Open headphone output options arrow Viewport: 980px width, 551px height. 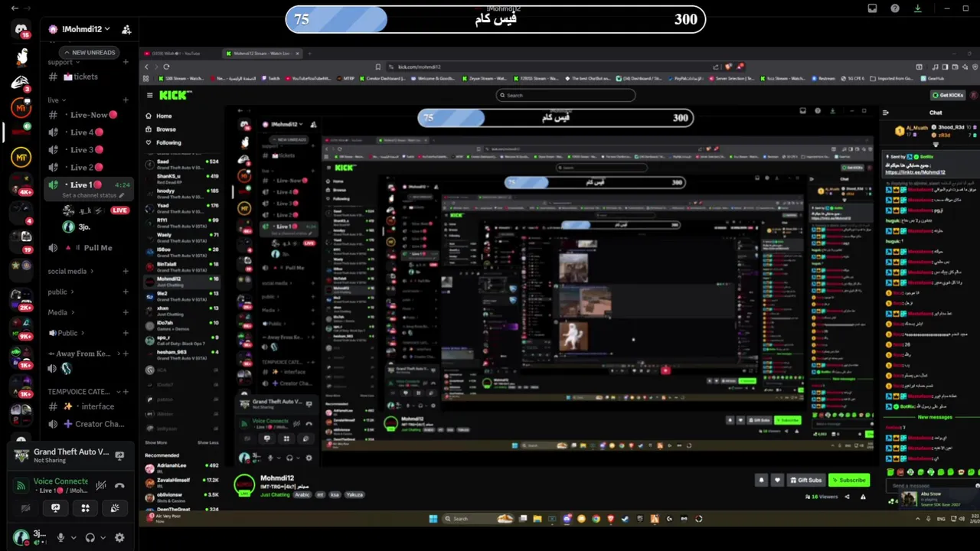tap(103, 537)
